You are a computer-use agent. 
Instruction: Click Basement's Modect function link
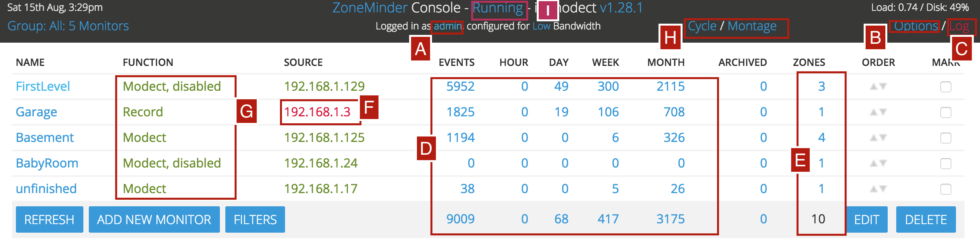tap(144, 138)
